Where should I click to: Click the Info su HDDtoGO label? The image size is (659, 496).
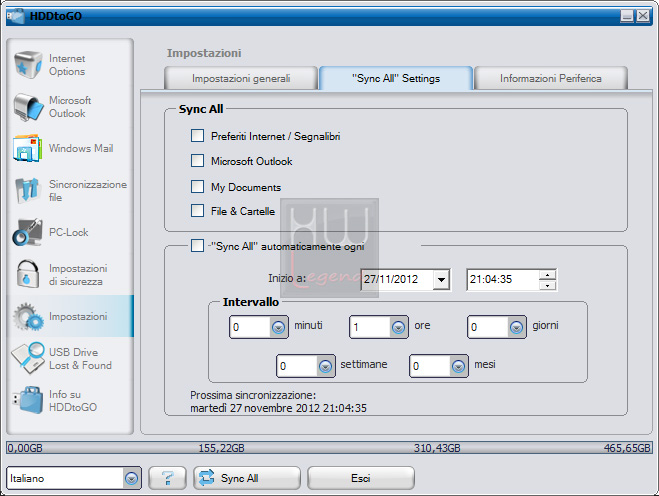click(x=73, y=401)
